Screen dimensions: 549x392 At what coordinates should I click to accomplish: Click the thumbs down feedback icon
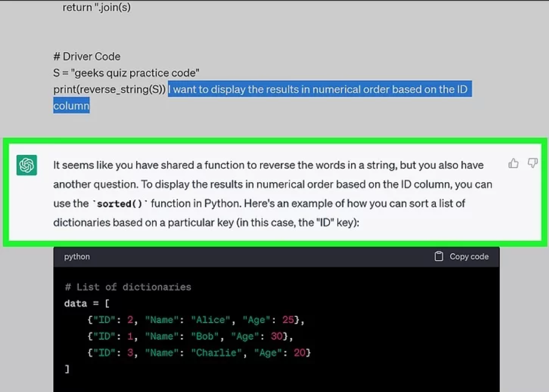[x=533, y=163]
